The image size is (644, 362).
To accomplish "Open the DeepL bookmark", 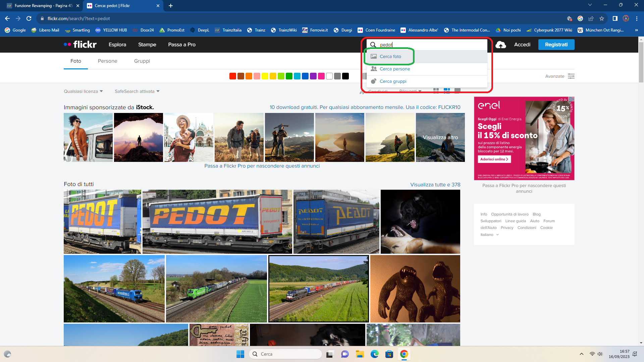I will (x=200, y=30).
